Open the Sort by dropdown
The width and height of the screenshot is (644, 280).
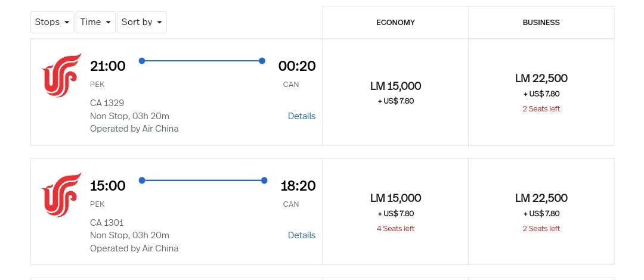point(142,22)
